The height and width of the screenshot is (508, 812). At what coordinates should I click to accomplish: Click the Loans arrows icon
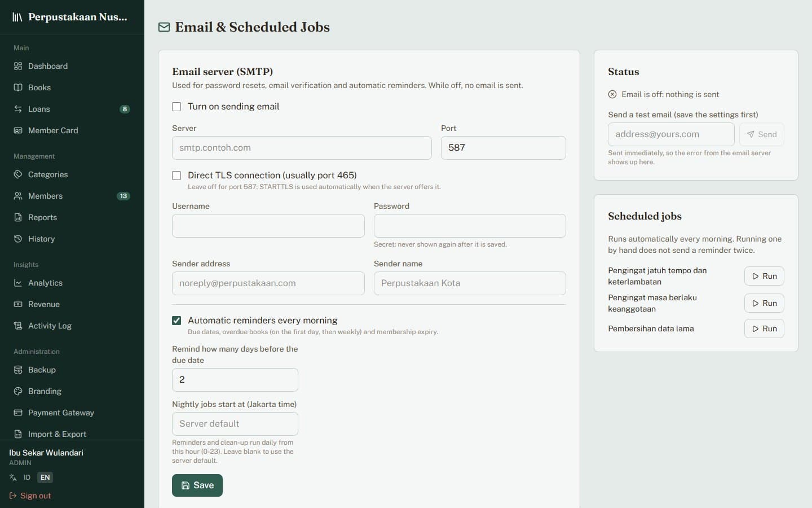18,109
